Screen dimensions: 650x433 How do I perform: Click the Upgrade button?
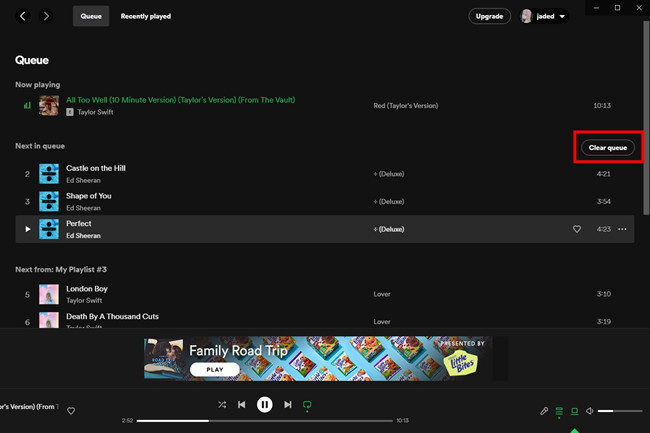pos(489,16)
